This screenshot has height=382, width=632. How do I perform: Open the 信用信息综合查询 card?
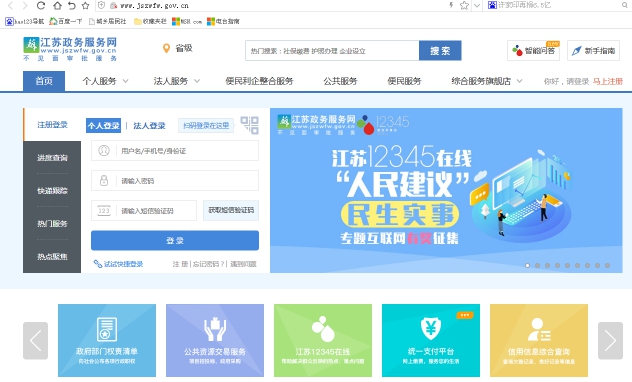(x=539, y=340)
